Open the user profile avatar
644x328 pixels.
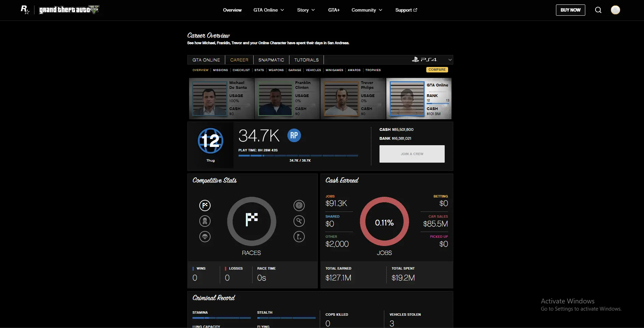click(x=615, y=10)
